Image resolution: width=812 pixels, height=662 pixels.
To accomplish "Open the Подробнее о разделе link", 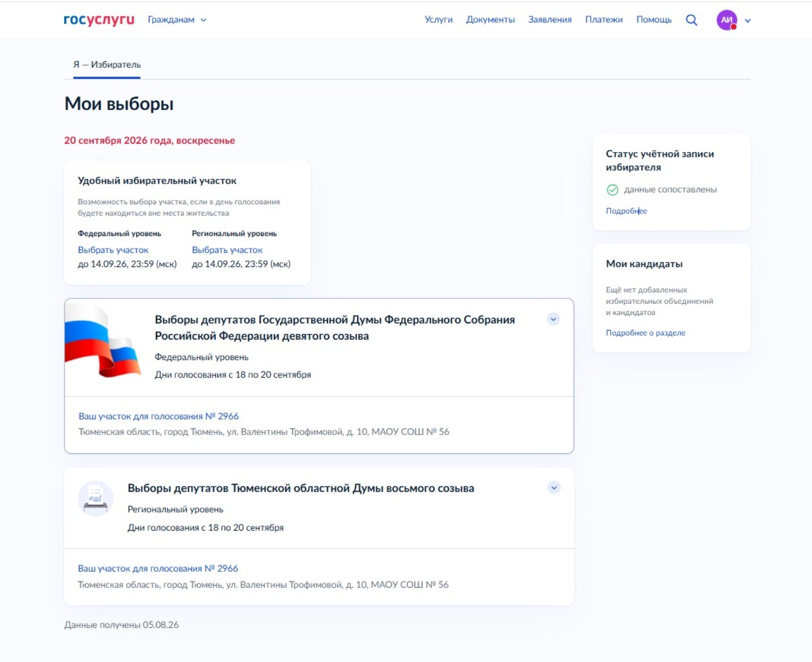I will [645, 333].
